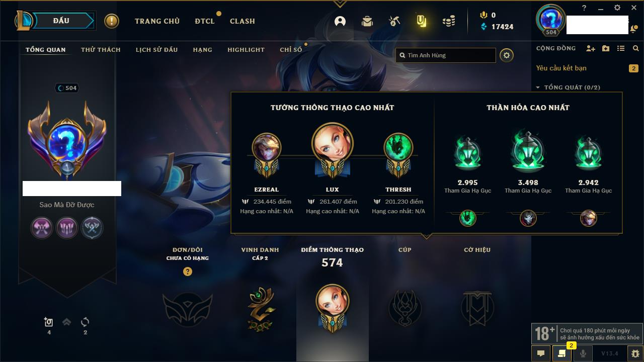Click the ĐẤU play button
The image size is (644, 362).
(61, 21)
